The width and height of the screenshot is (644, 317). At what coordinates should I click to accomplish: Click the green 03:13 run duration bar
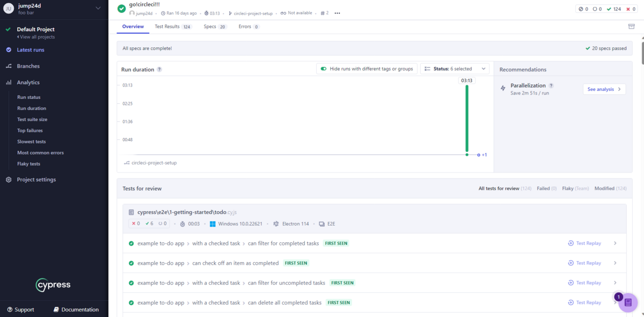click(467, 119)
